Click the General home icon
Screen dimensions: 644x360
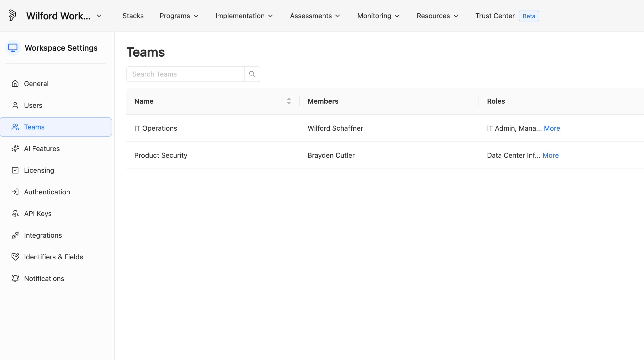(15, 84)
